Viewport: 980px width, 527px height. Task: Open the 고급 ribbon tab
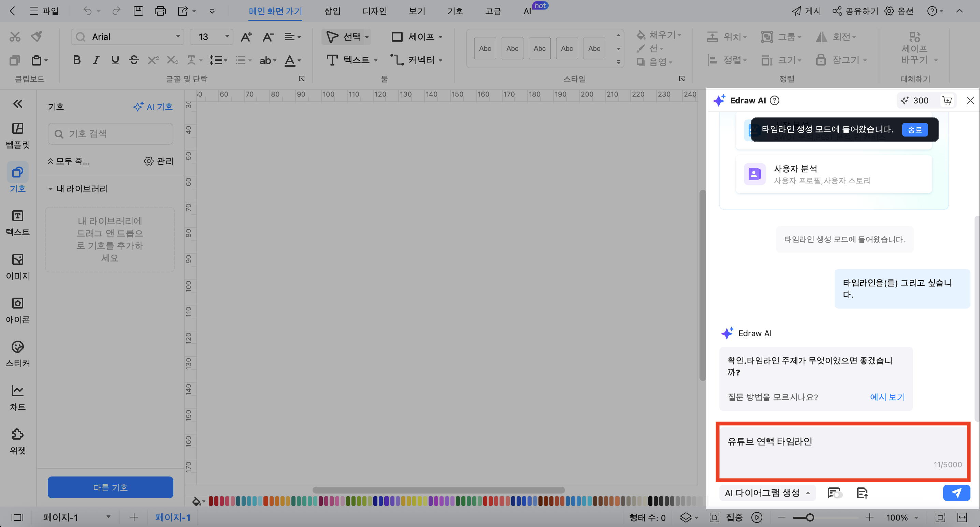pos(493,11)
